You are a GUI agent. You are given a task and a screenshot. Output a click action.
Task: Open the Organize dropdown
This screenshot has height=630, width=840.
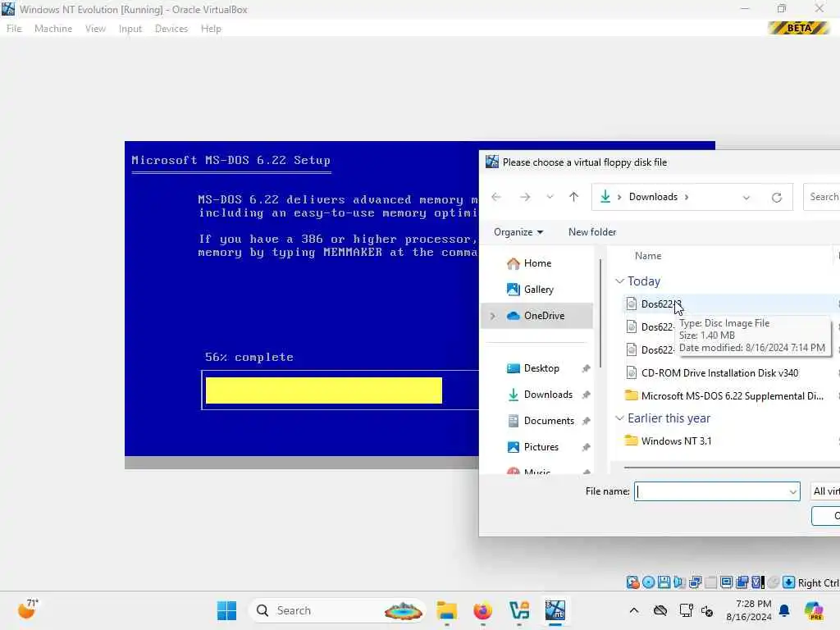(x=518, y=232)
